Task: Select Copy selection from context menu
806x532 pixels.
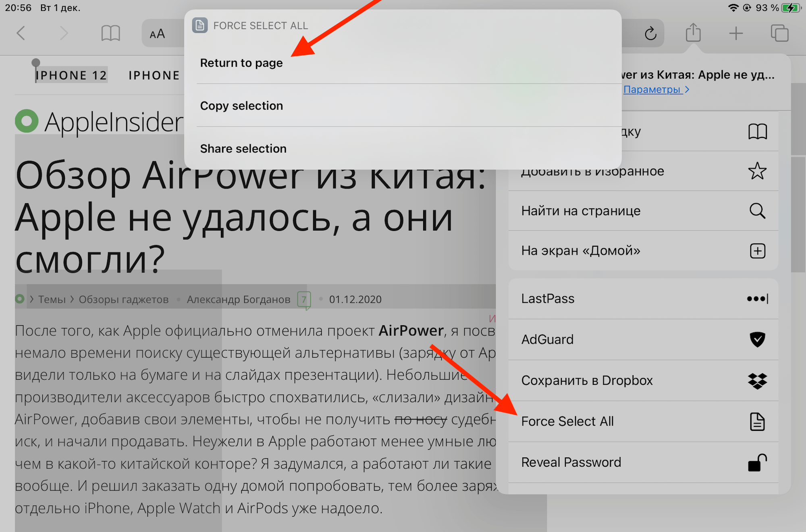Action: point(241,106)
